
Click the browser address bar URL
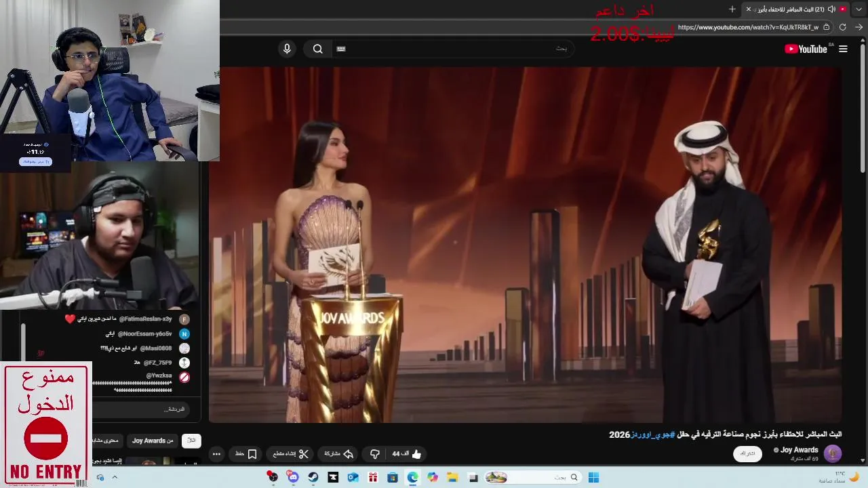click(747, 27)
